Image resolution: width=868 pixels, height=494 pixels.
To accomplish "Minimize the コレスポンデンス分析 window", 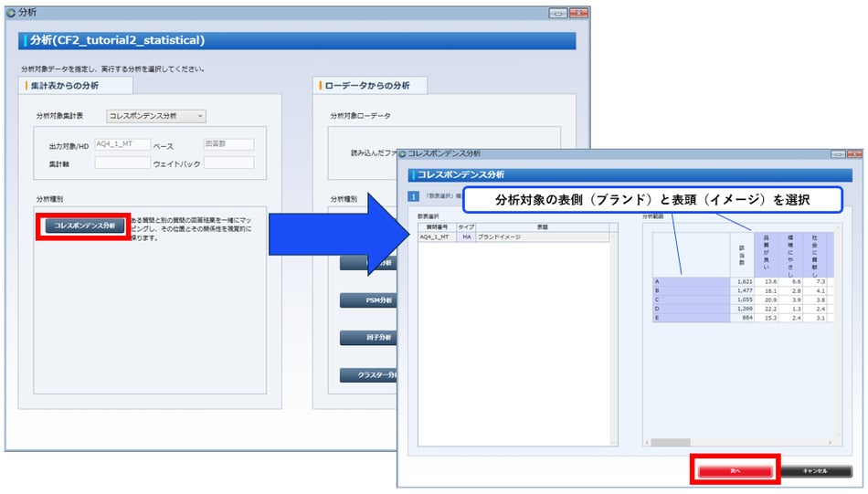I will coord(838,153).
